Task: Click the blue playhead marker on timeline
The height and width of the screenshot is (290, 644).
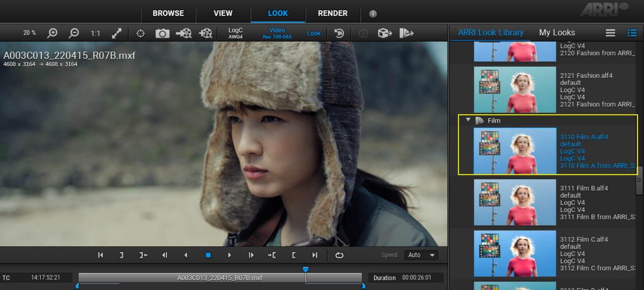Action: [x=305, y=269]
